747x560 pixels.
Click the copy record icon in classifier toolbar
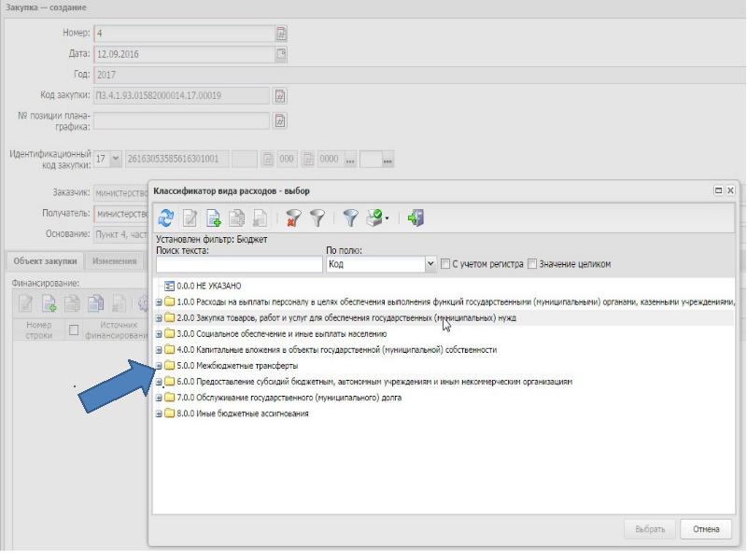pos(237,218)
